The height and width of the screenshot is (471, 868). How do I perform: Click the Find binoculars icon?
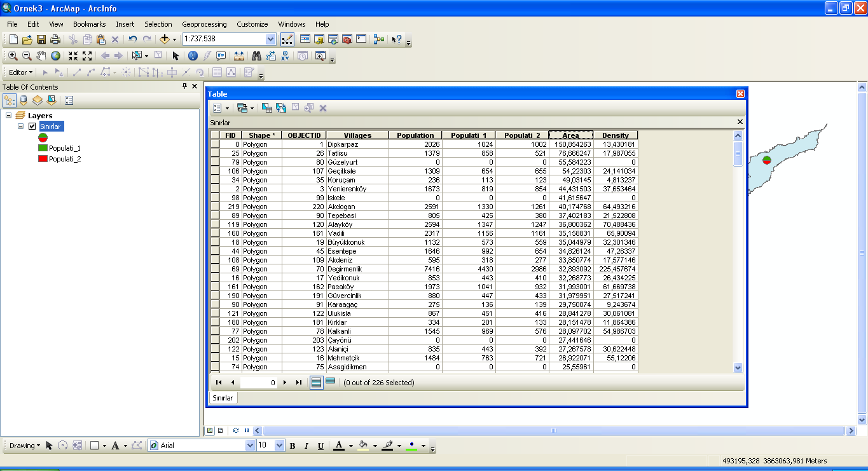point(257,56)
